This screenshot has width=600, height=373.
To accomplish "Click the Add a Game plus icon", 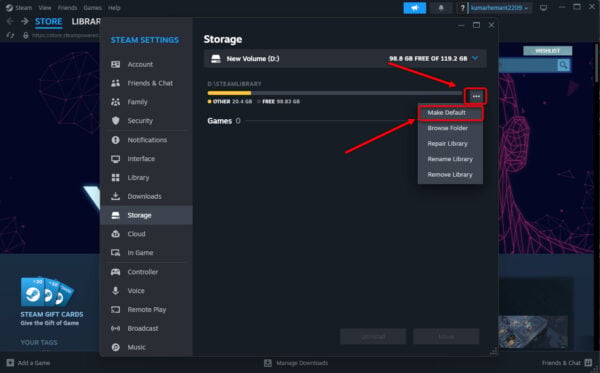I will pos(10,363).
